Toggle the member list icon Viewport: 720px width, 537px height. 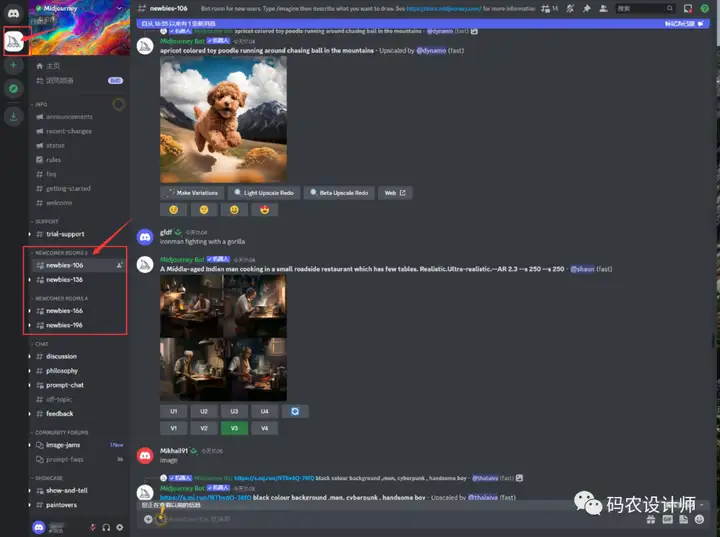[603, 8]
